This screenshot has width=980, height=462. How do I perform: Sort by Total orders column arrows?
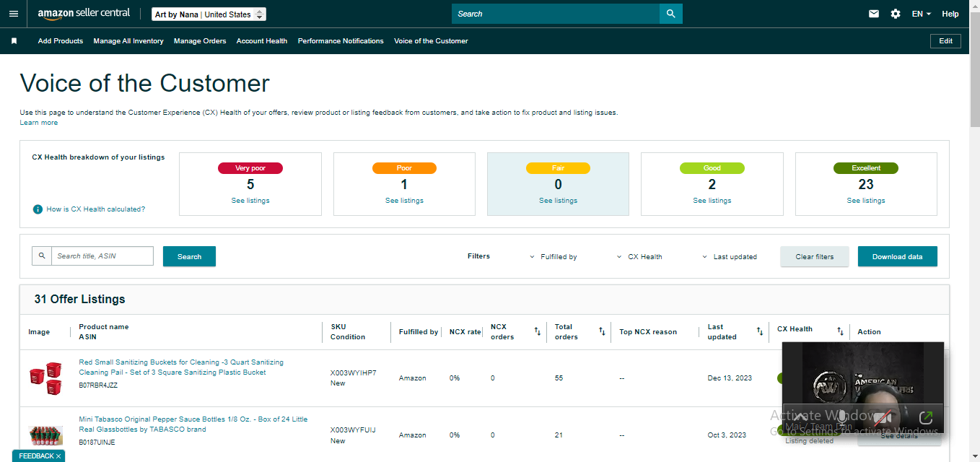[x=602, y=331]
